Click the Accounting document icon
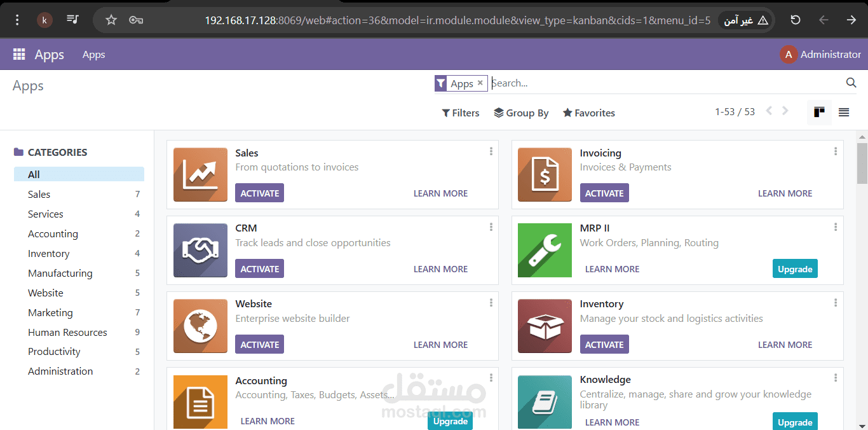This screenshot has height=430, width=868. tap(200, 402)
